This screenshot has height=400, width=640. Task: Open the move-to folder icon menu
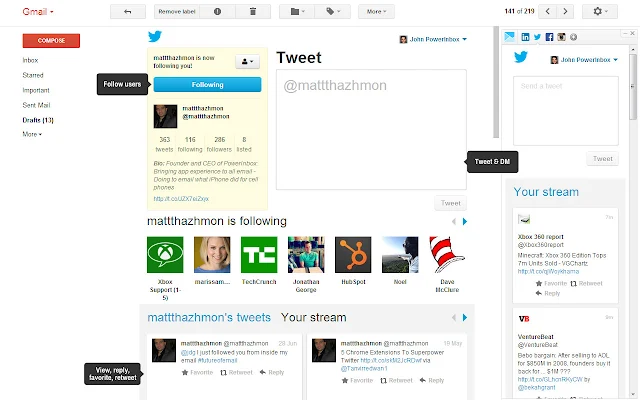point(297,11)
